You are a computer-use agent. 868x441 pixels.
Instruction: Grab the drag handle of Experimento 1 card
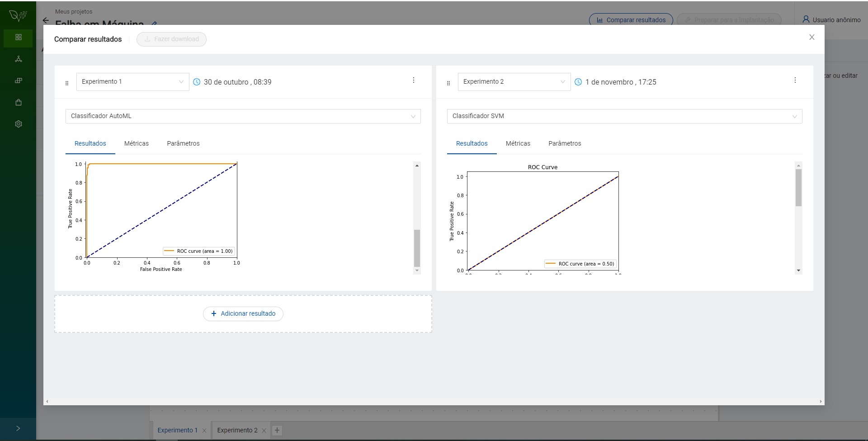(67, 83)
